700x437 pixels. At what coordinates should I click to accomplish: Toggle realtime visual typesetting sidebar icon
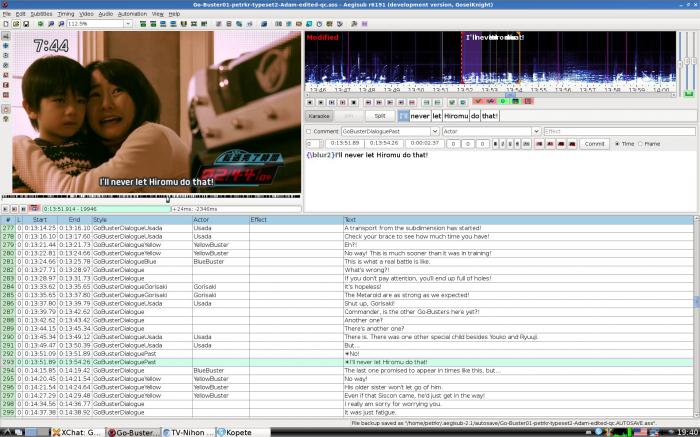pos(6,109)
